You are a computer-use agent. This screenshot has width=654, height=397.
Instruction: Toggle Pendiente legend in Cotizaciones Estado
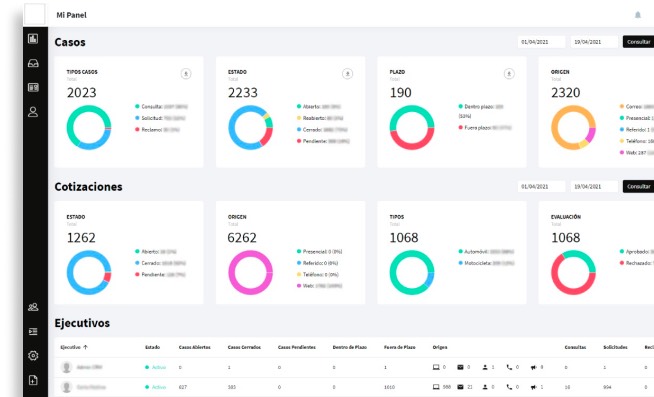pos(160,274)
